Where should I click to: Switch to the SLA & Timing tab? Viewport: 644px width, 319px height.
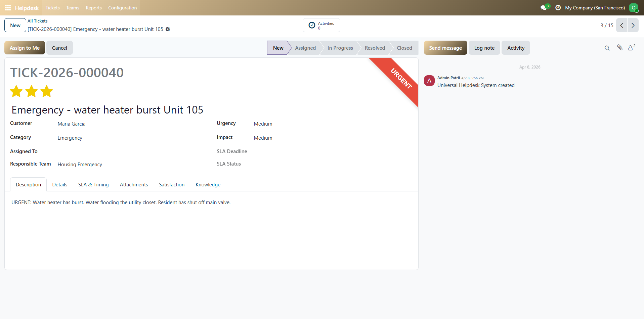pyautogui.click(x=93, y=185)
